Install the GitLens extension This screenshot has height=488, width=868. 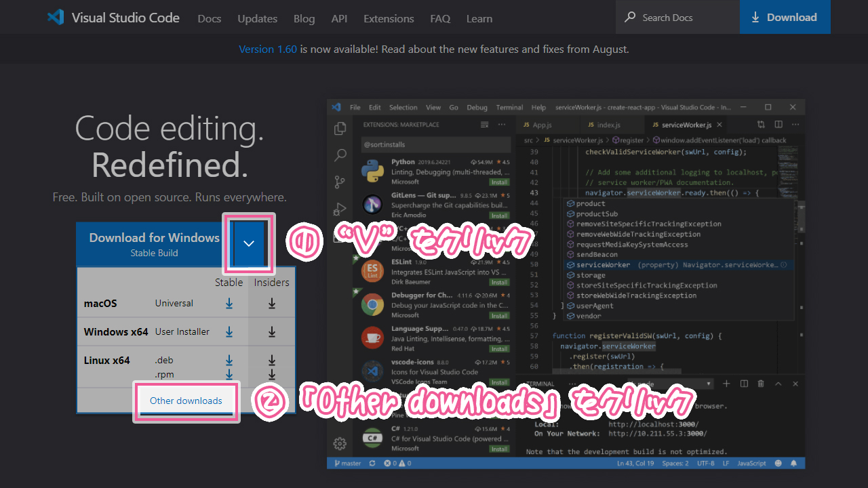point(500,216)
